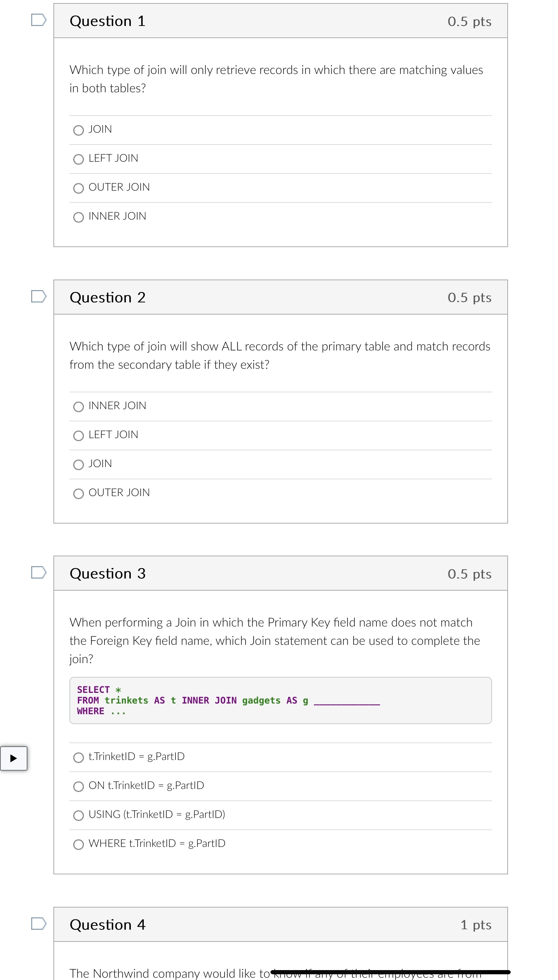This screenshot has width=558, height=980.
Task: Pick the USING (t.TrinketID = g.PartID) answer
Action: click(x=79, y=815)
